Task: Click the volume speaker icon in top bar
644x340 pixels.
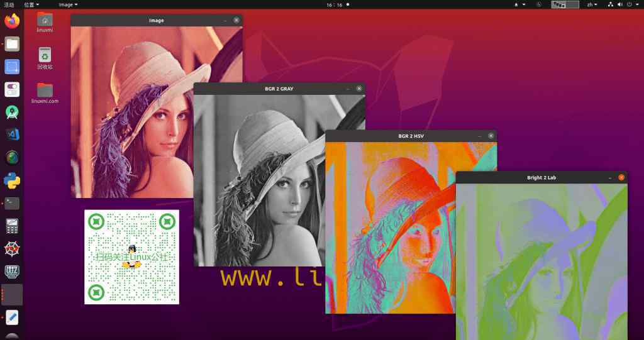Action: 620,4
